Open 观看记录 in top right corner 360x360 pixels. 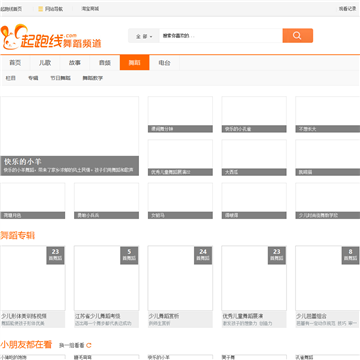348,9
